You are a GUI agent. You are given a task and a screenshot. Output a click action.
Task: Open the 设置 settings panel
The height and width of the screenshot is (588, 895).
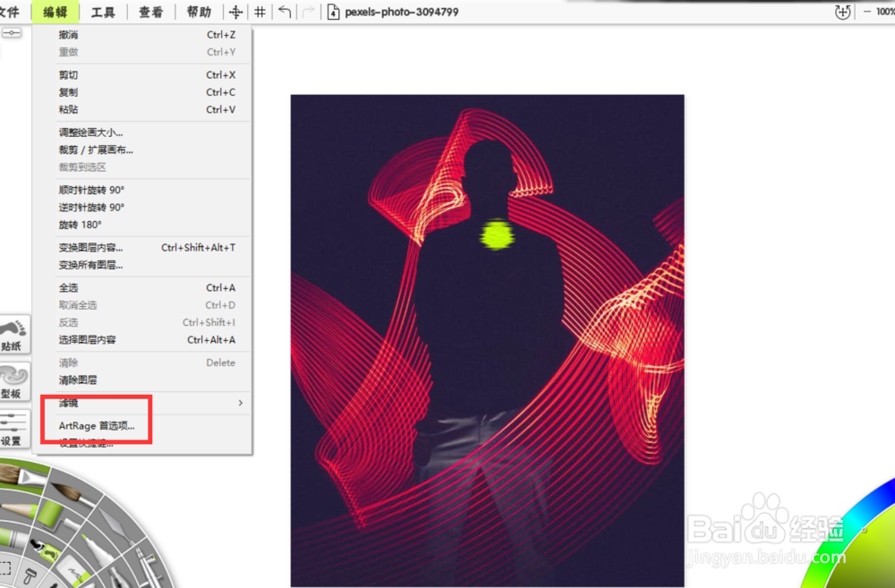pyautogui.click(x=13, y=430)
